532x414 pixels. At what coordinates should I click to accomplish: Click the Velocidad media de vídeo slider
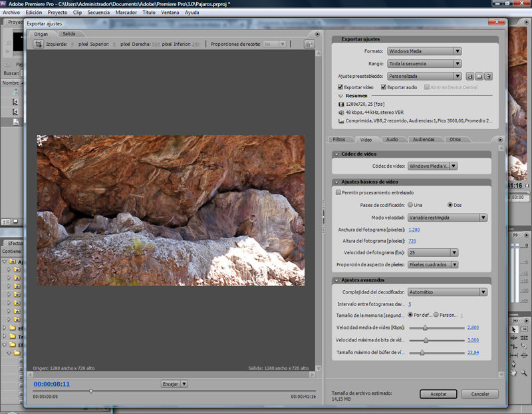tap(437, 327)
